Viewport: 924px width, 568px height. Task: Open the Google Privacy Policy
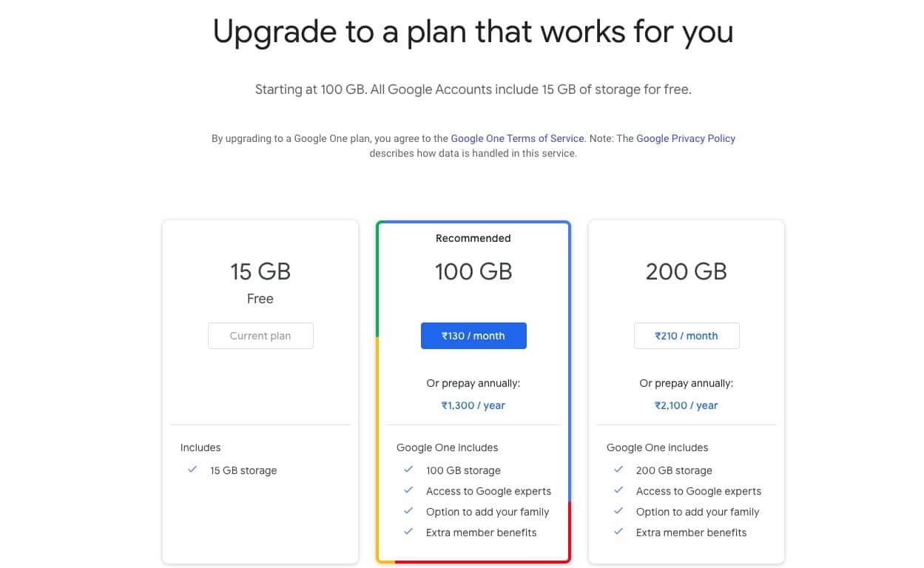[686, 138]
